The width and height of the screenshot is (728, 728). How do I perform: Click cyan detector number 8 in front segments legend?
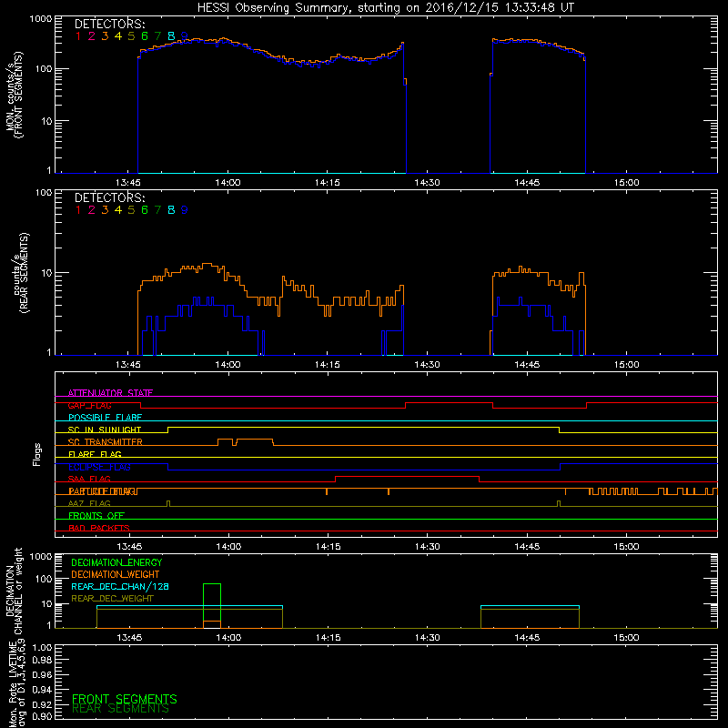tap(171, 36)
